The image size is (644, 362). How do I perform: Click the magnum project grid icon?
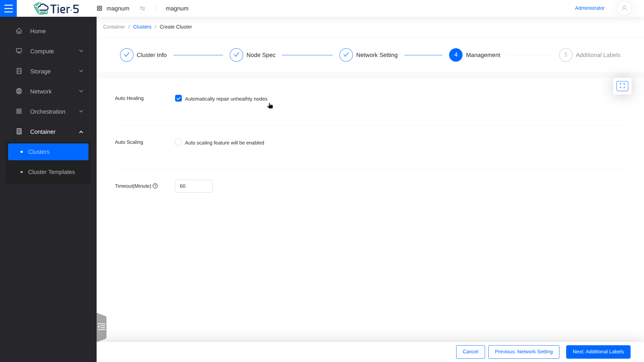[x=100, y=8]
